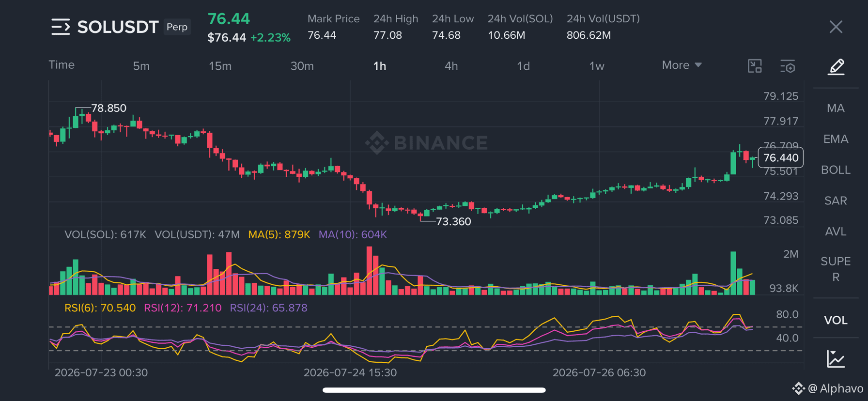Open the line chart icon below VOL
Screen dimensions: 868x401
[x=836, y=359]
